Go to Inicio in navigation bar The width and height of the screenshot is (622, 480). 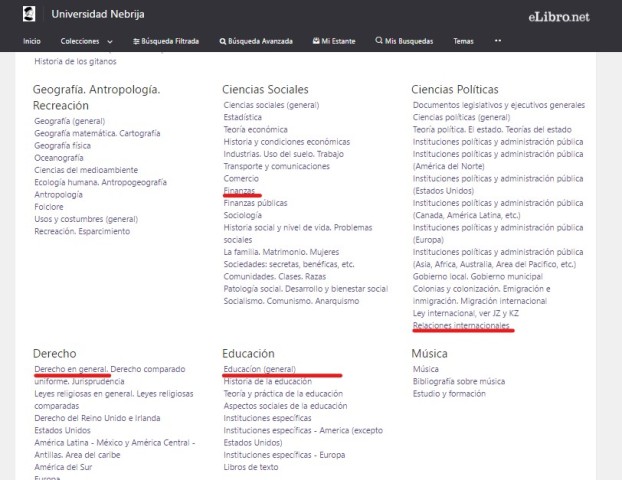32,41
